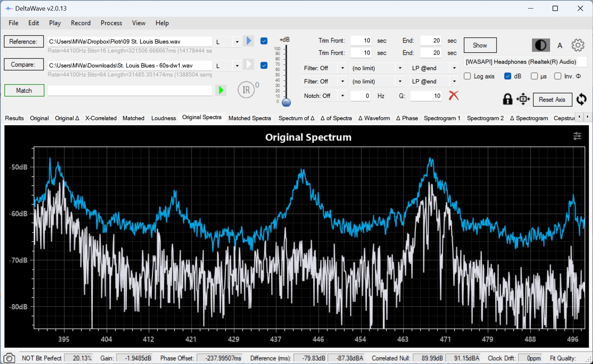Screen dimensions: 593x364
Task: Switch to the X-Correlated tab
Action: (101, 118)
